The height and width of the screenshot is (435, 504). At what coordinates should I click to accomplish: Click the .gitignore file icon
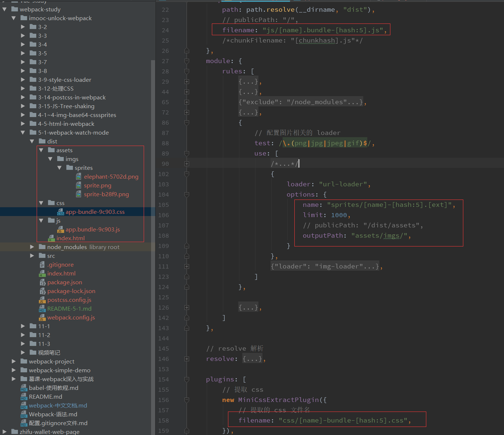pyautogui.click(x=42, y=265)
